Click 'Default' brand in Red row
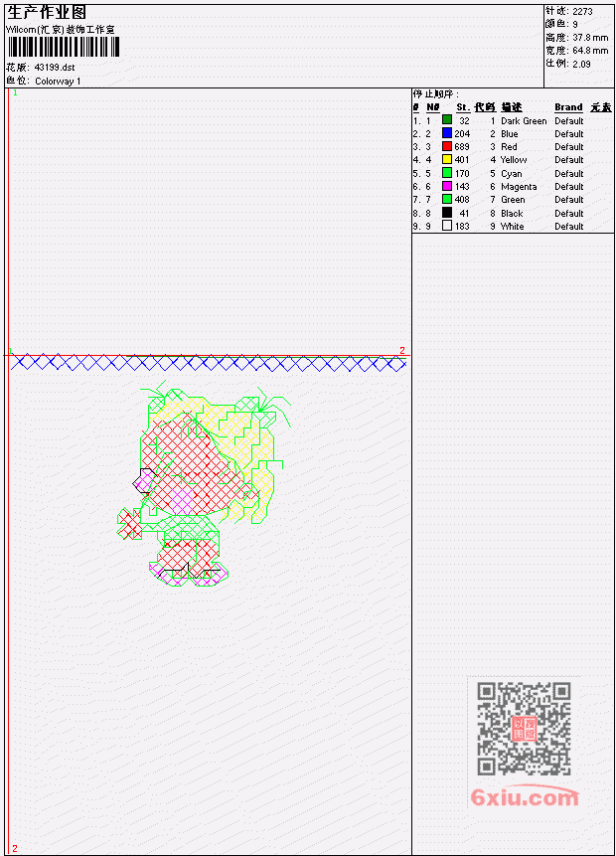The width and height of the screenshot is (616, 856). [x=568, y=147]
